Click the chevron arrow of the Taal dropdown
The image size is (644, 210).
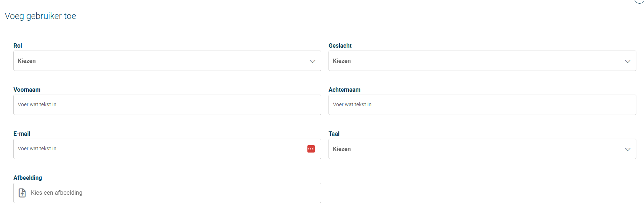coord(628,149)
